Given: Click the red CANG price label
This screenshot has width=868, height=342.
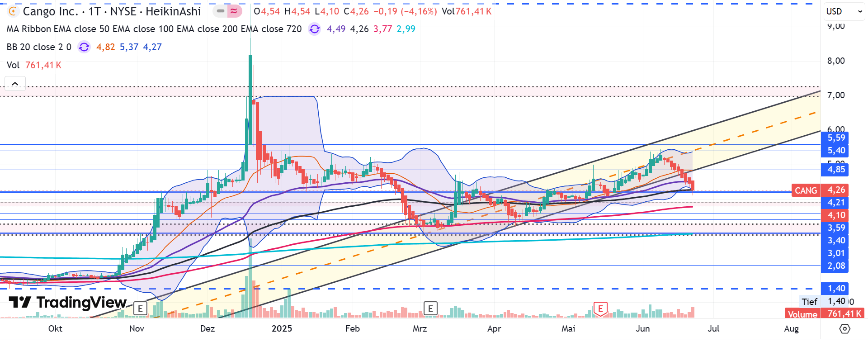Looking at the screenshot, I should [x=806, y=190].
